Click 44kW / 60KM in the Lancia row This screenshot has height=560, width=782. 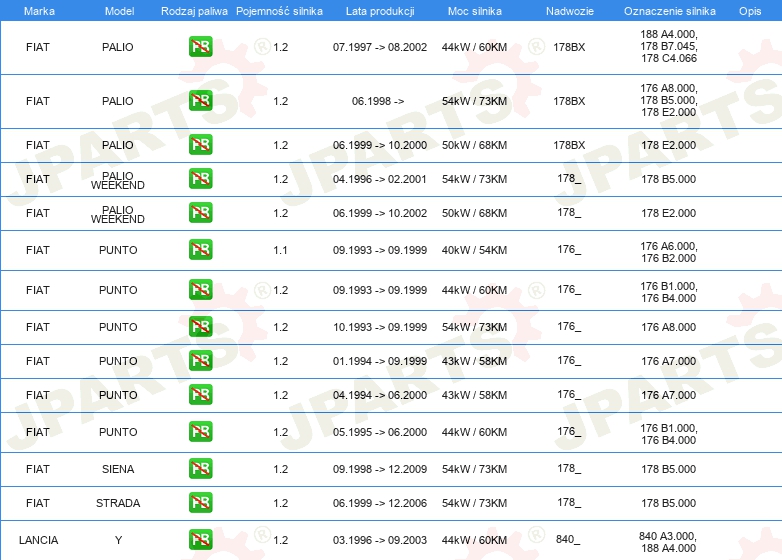pos(474,540)
